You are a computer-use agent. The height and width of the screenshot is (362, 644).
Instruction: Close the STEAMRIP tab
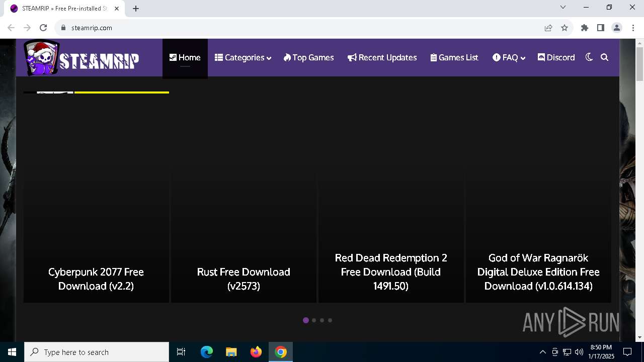117,9
